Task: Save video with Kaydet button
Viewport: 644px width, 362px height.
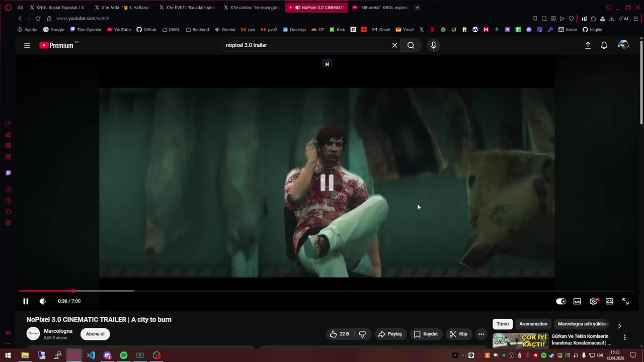Action: tap(426, 334)
